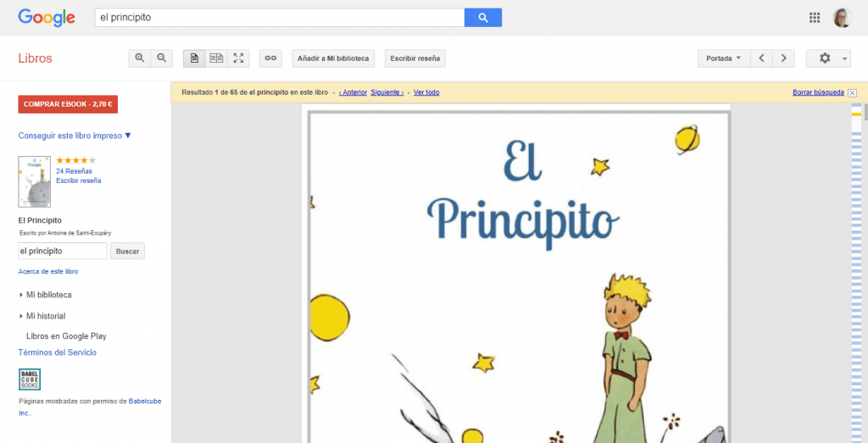Click the El Principito cover page
Viewport: 868px width, 443px height.
click(x=516, y=274)
